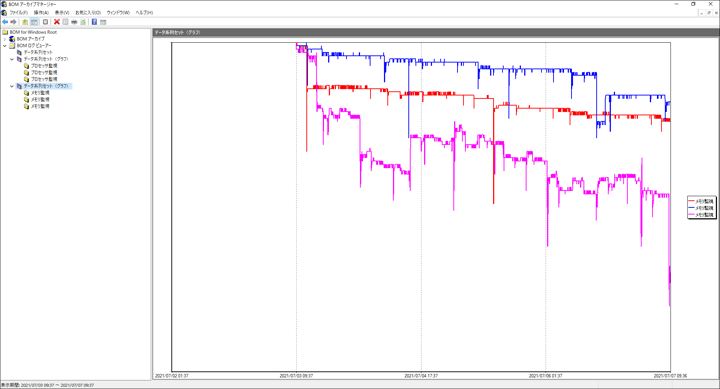Click the up-one-level folder icon
720x389 pixels.
click(x=25, y=22)
